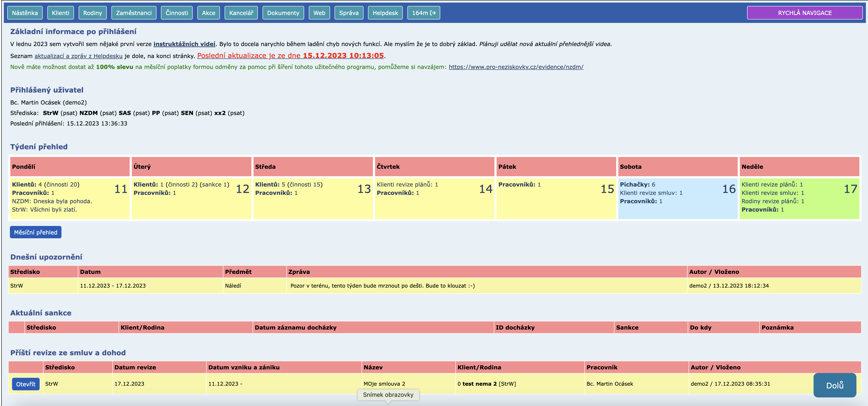The height and width of the screenshot is (406, 868).
Task: Click the Poslední aktualizace date link
Action: (x=290, y=55)
